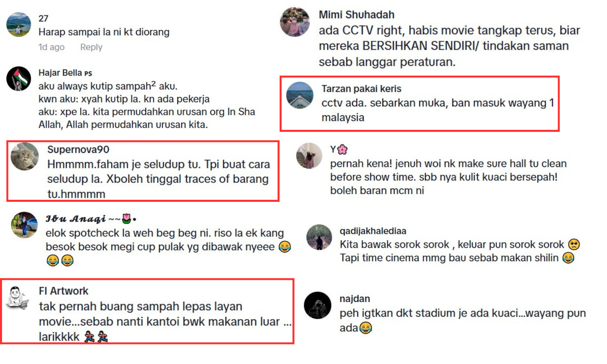Open Hajar Bella's flag avatar
This screenshot has width=607, height=364.
pyautogui.click(x=19, y=78)
